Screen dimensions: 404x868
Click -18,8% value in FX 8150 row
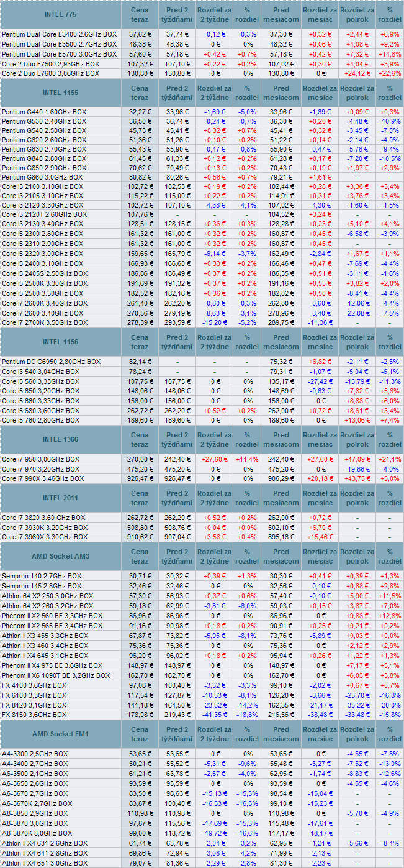[x=247, y=715]
